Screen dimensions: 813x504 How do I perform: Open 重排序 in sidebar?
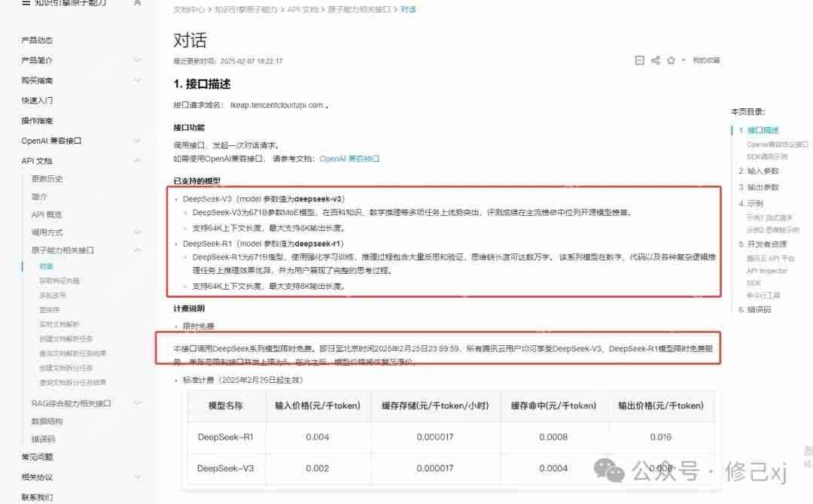pos(49,310)
